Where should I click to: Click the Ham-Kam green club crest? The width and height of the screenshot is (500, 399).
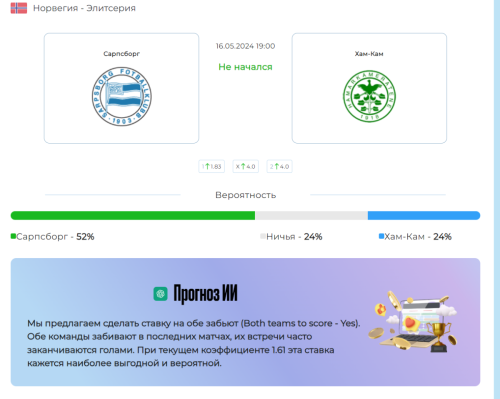pos(369,96)
